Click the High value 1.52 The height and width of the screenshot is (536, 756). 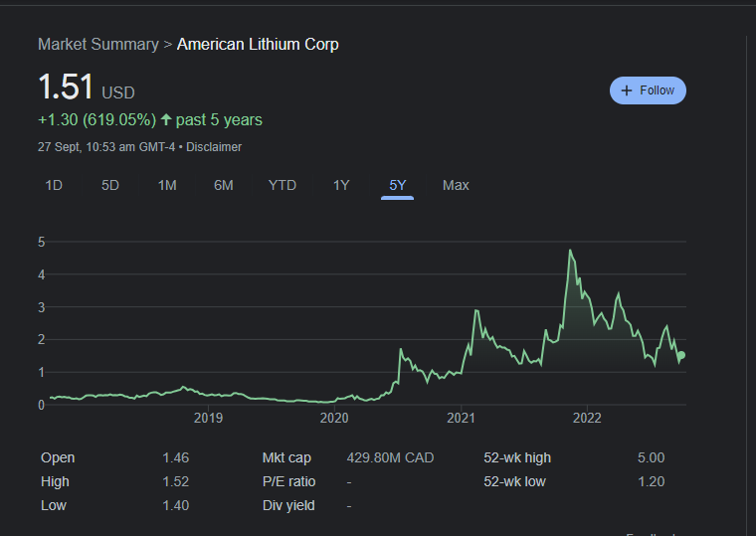[x=175, y=481]
